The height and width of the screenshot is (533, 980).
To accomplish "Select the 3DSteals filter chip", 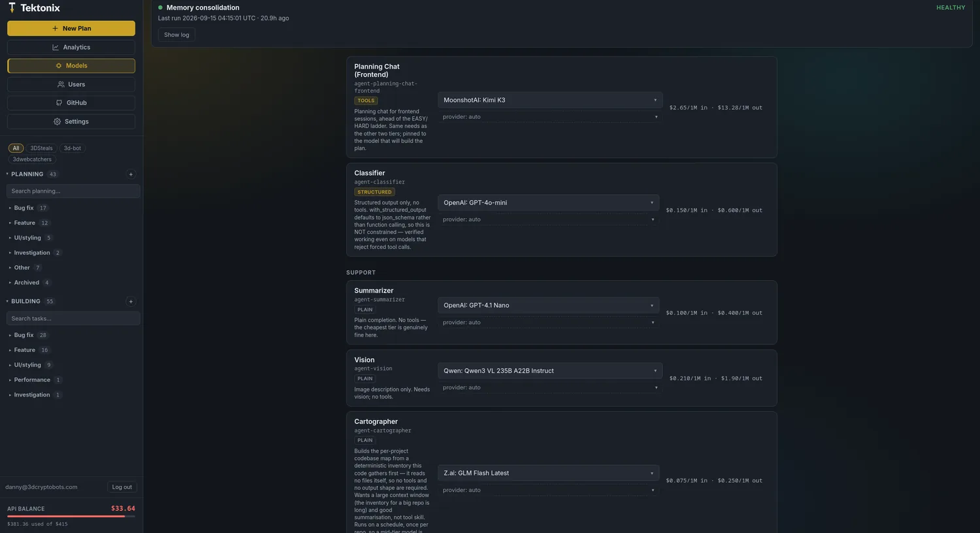I will point(41,148).
